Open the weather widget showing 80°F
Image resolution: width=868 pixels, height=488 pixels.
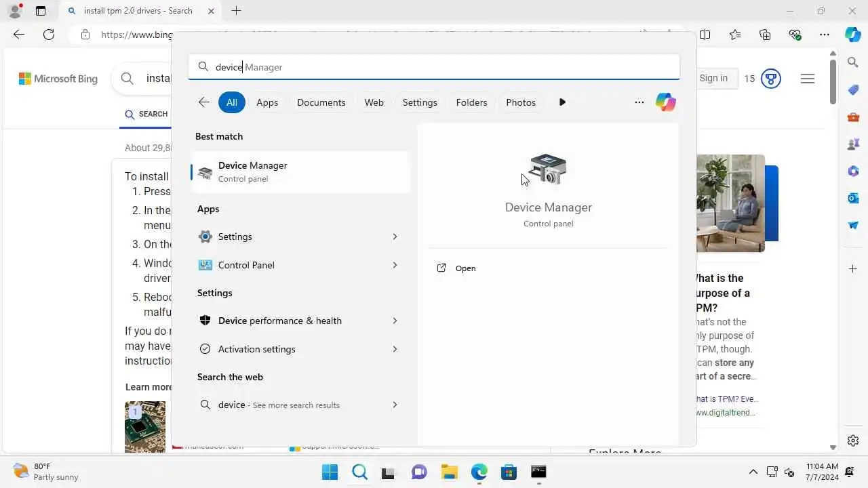(x=46, y=472)
